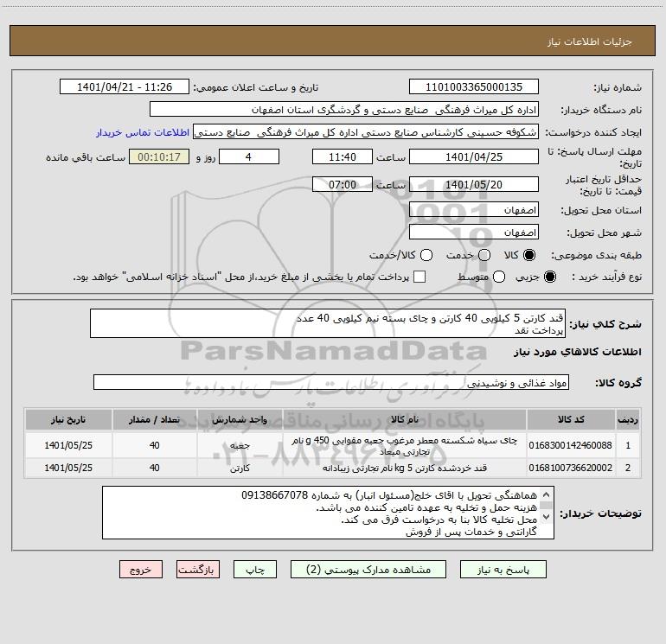Open مشاهده مدارک پیوستی (2) button
The width and height of the screenshot is (666, 644).
pyautogui.click(x=368, y=570)
